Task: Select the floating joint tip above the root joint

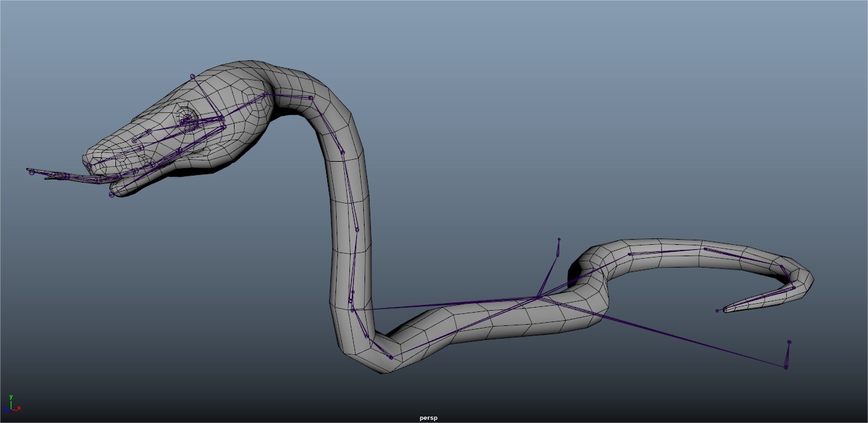Action: click(x=559, y=240)
